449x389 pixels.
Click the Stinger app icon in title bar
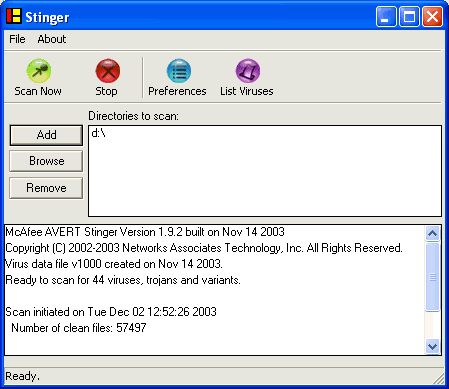tap(14, 16)
